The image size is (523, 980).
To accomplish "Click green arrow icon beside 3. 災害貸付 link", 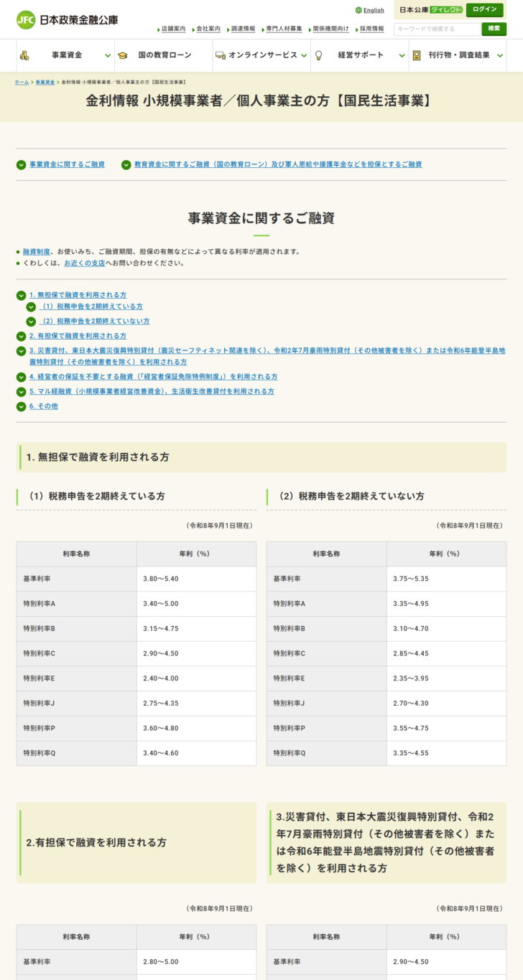I will [x=21, y=351].
